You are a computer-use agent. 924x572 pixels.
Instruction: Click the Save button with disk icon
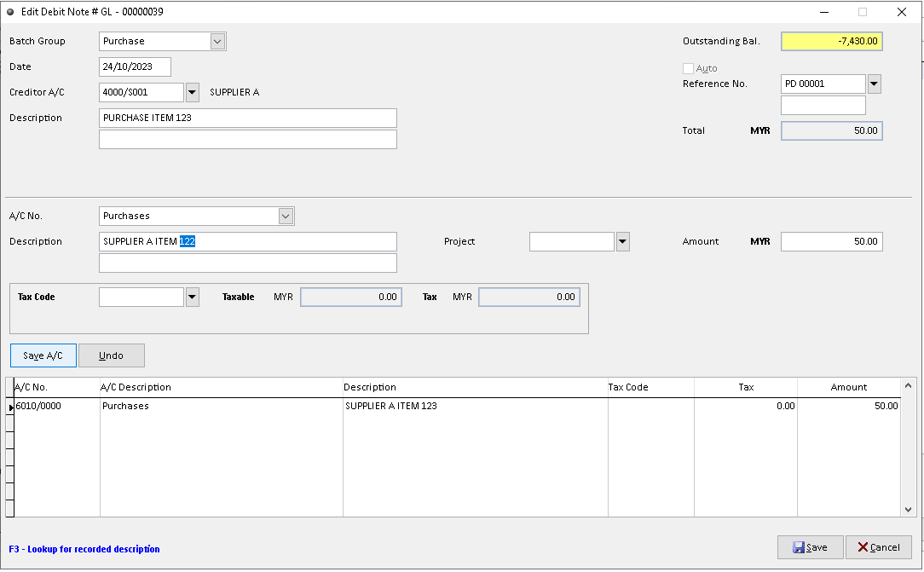pos(811,547)
